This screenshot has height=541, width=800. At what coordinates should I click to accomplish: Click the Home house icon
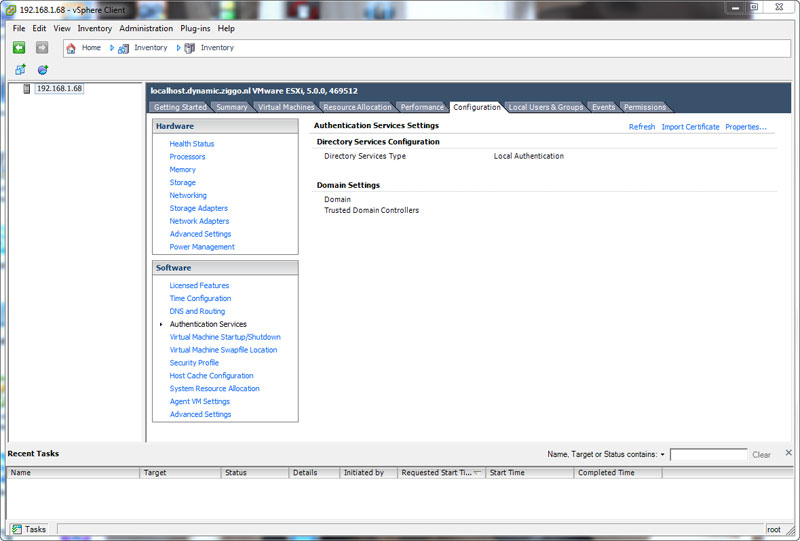[71, 48]
